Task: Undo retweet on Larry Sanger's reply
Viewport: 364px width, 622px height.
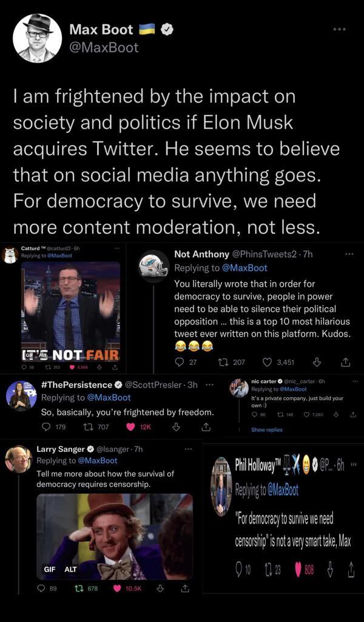Action: pos(78,588)
